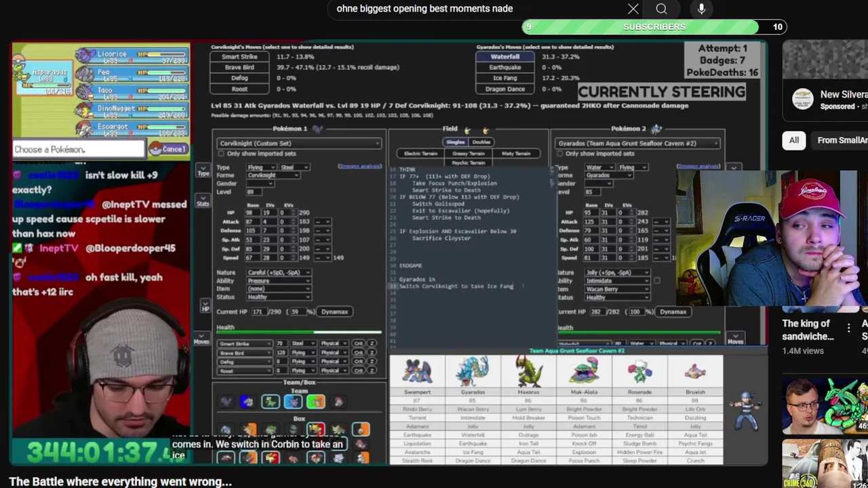Click the in-game Cancel button
The image size is (868, 488).
click(167, 149)
